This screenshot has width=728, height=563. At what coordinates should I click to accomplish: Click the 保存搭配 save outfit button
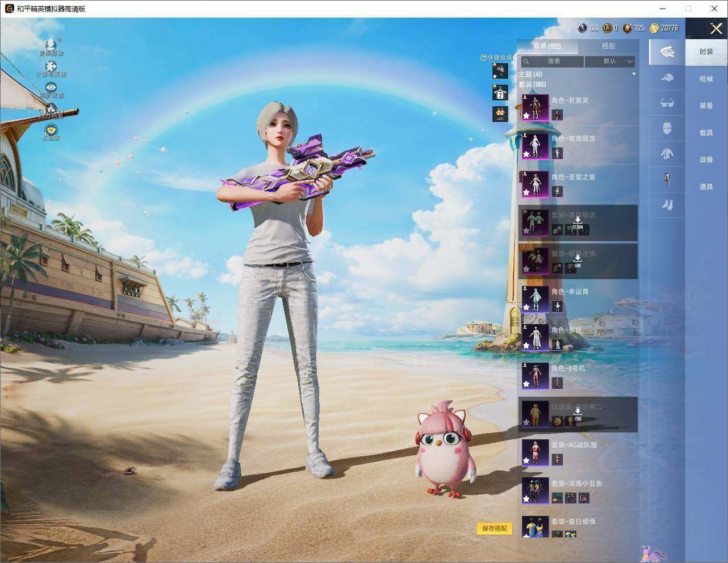pyautogui.click(x=495, y=529)
